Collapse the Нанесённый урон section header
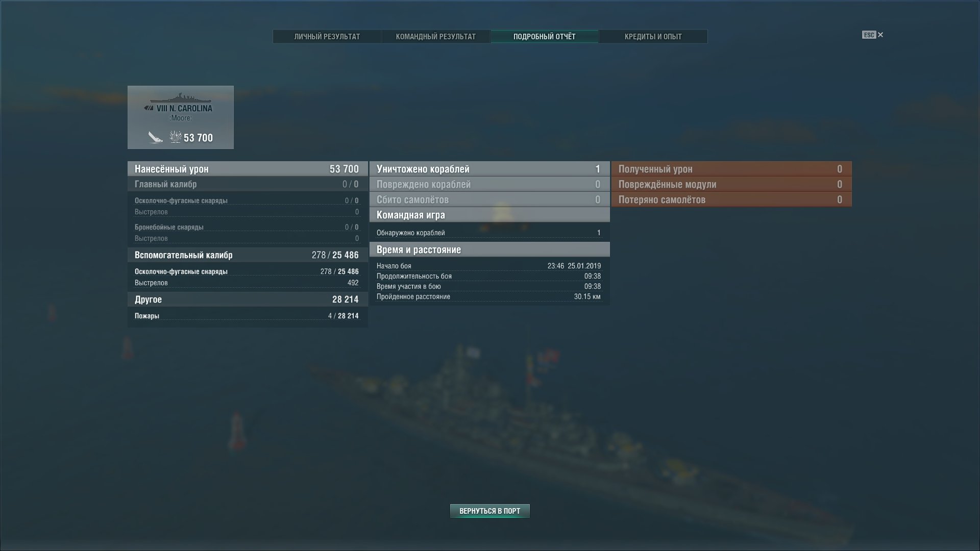Image resolution: width=980 pixels, height=551 pixels. coord(248,169)
